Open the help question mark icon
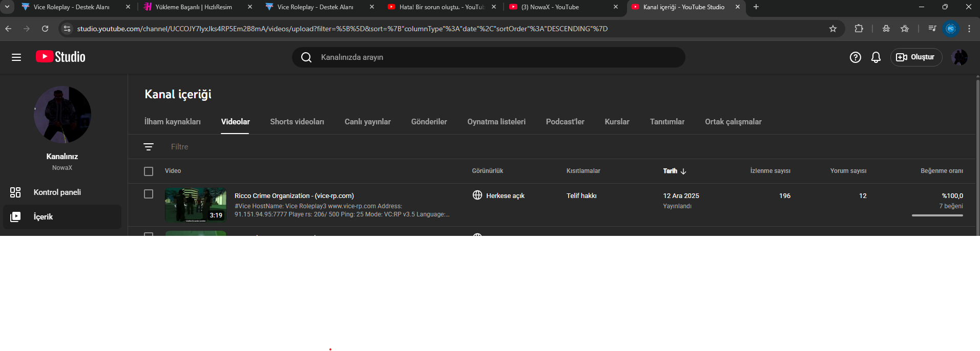980x351 pixels. (855, 57)
